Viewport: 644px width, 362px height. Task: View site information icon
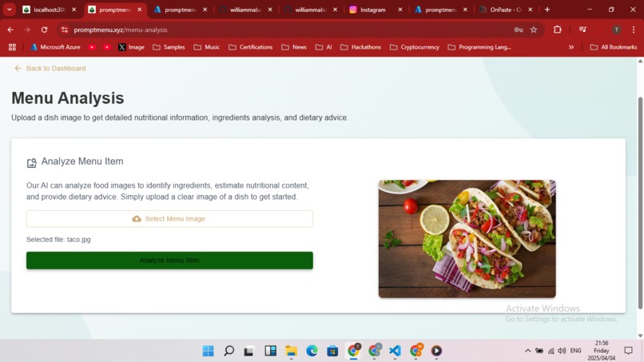point(65,30)
